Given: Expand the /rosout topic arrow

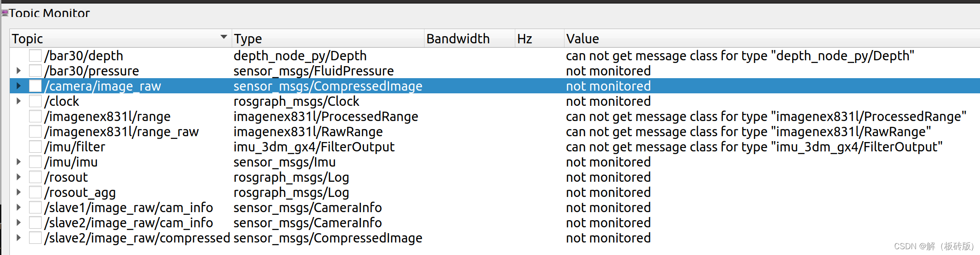Looking at the screenshot, I should pos(18,177).
